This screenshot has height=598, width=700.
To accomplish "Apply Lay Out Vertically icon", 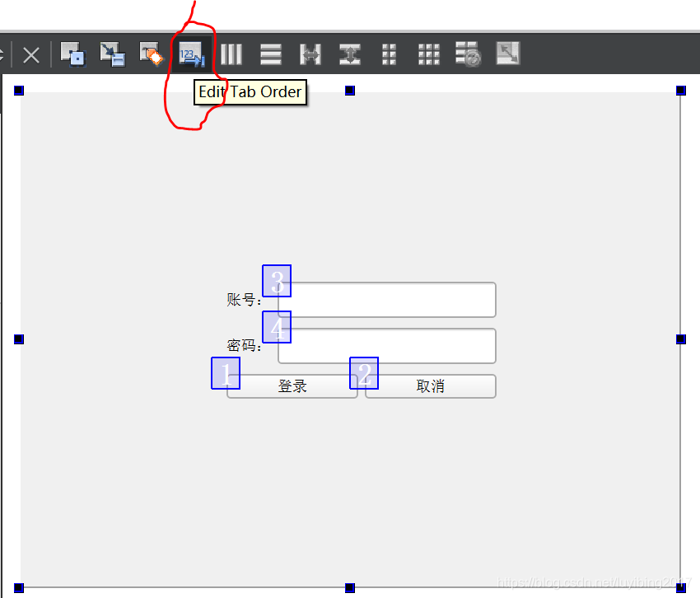I will tap(271, 54).
